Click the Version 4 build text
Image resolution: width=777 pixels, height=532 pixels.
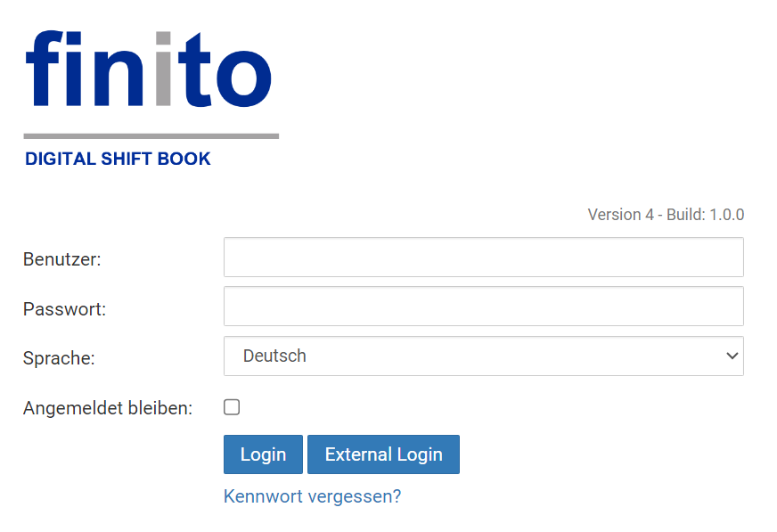point(666,215)
